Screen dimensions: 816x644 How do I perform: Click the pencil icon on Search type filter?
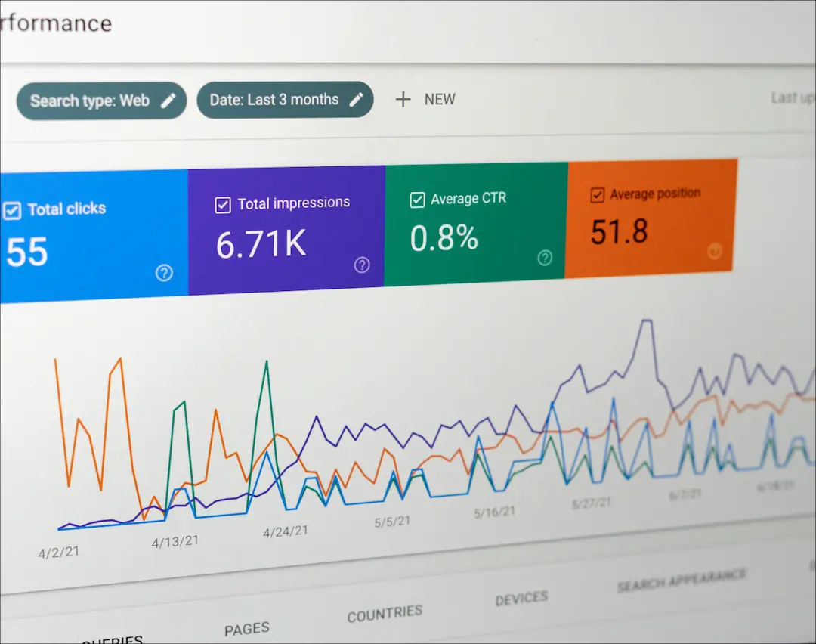pos(168,101)
